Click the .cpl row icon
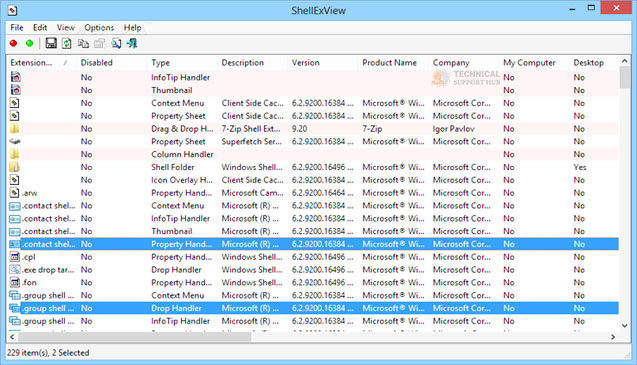The width and height of the screenshot is (637, 365). (x=15, y=257)
